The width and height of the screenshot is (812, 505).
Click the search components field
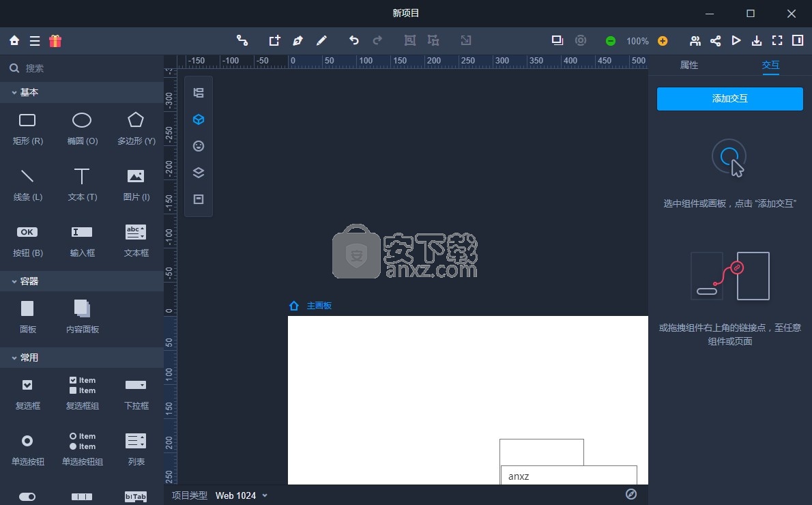[x=82, y=68]
